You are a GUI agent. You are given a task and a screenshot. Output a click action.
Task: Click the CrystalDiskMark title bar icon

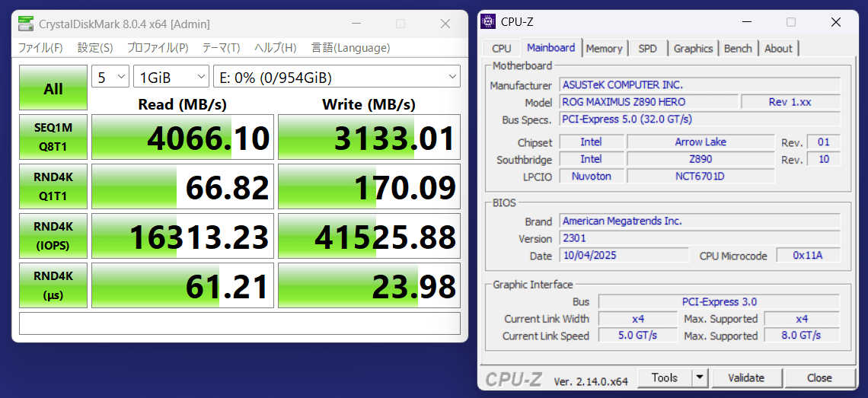(x=27, y=24)
